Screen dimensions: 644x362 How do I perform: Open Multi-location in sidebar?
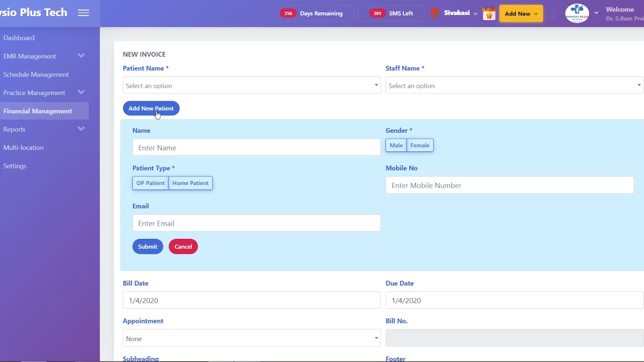click(24, 148)
